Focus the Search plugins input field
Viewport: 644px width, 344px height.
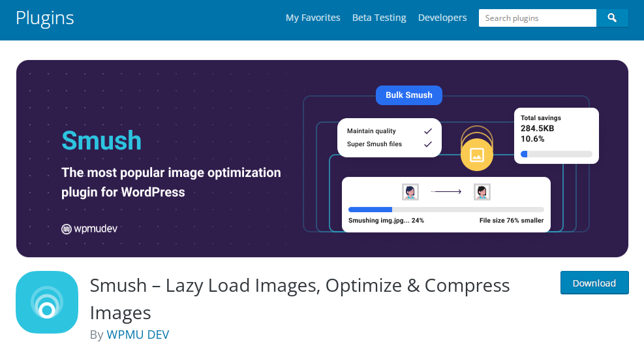pyautogui.click(x=537, y=18)
